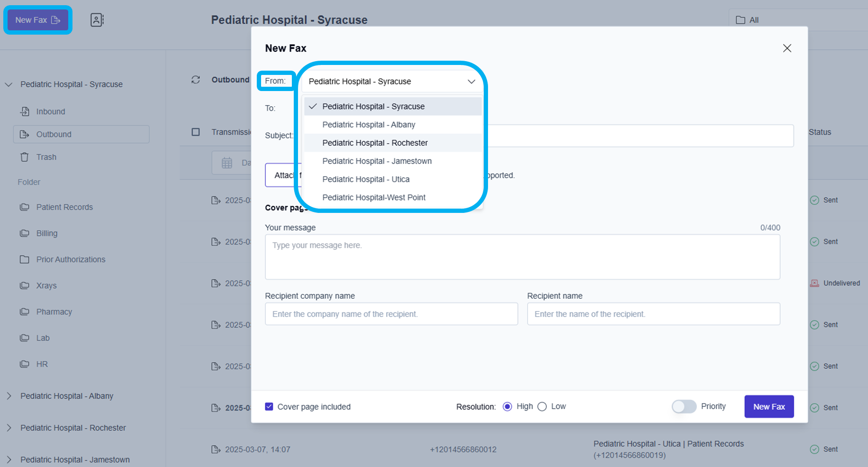Click the refresh icon beside Outbound
The height and width of the screenshot is (467, 868).
point(196,80)
